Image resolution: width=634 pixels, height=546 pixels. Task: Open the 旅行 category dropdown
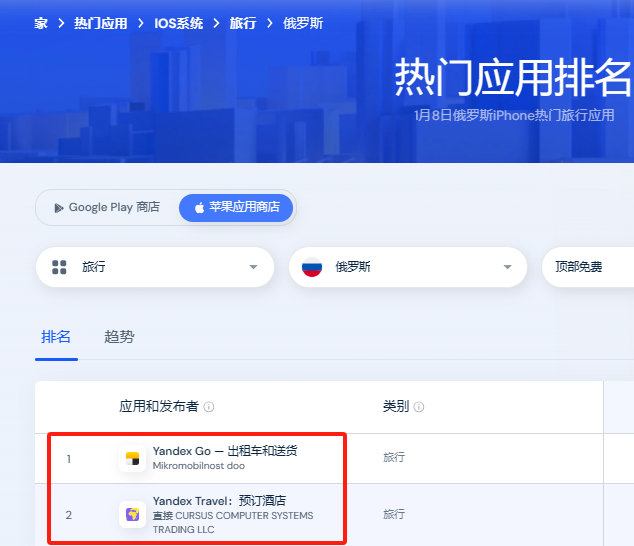pyautogui.click(x=155, y=267)
